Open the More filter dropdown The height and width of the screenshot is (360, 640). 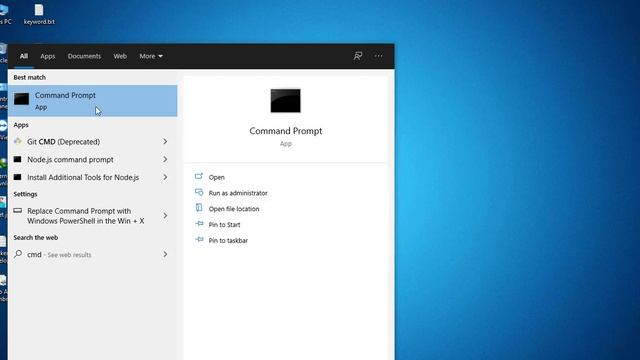click(x=151, y=56)
